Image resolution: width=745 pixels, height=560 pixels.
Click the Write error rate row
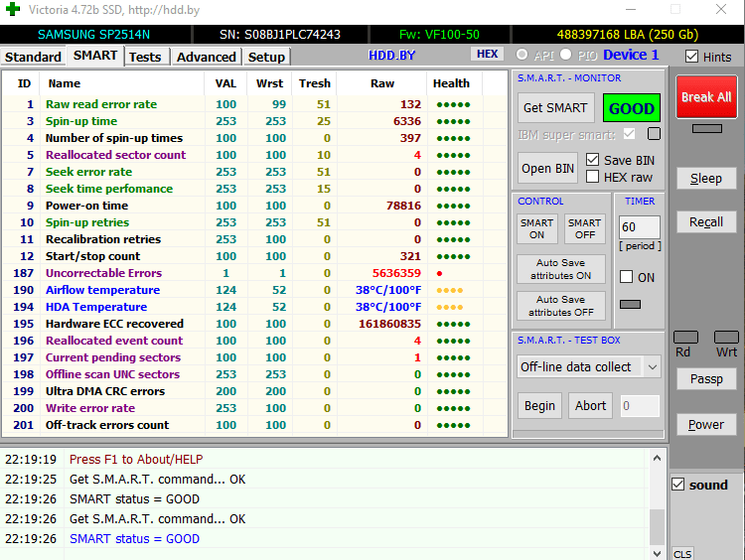click(x=255, y=408)
